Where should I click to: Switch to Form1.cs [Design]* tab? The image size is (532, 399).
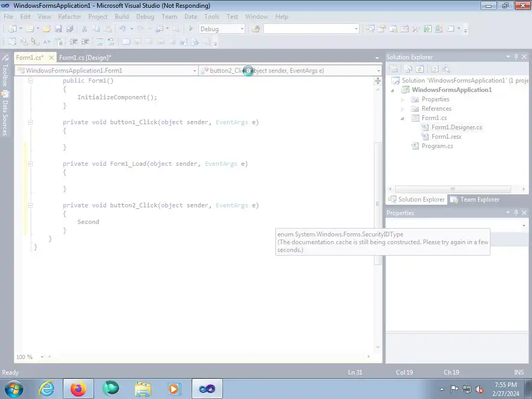pyautogui.click(x=85, y=57)
